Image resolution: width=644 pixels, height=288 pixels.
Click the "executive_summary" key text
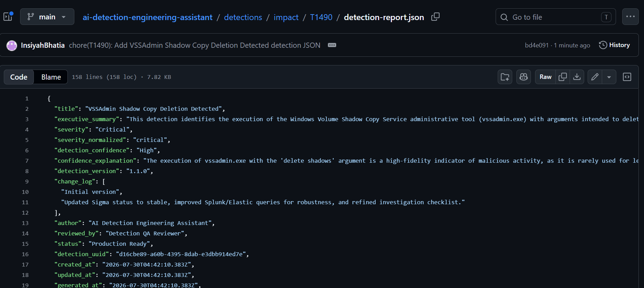click(86, 119)
